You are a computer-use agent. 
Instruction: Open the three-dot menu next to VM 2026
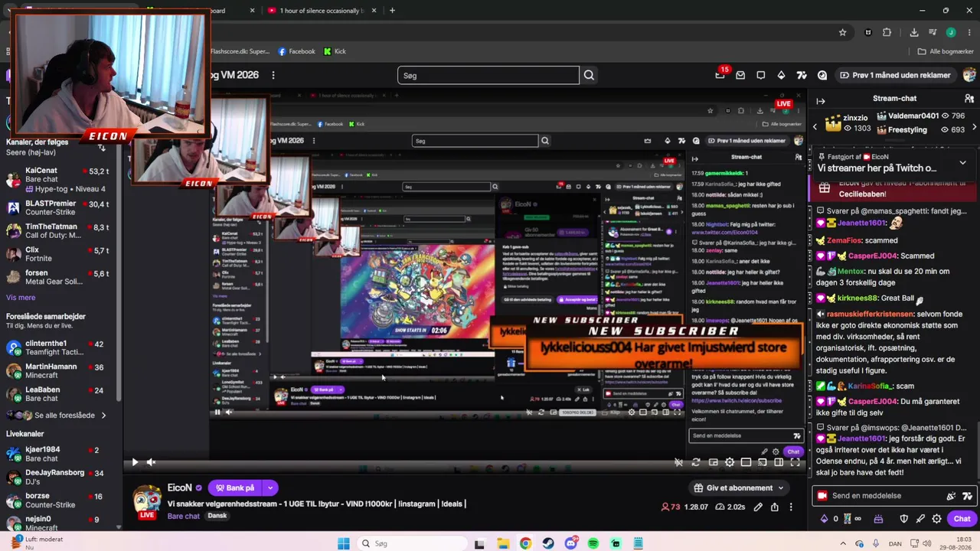(273, 75)
